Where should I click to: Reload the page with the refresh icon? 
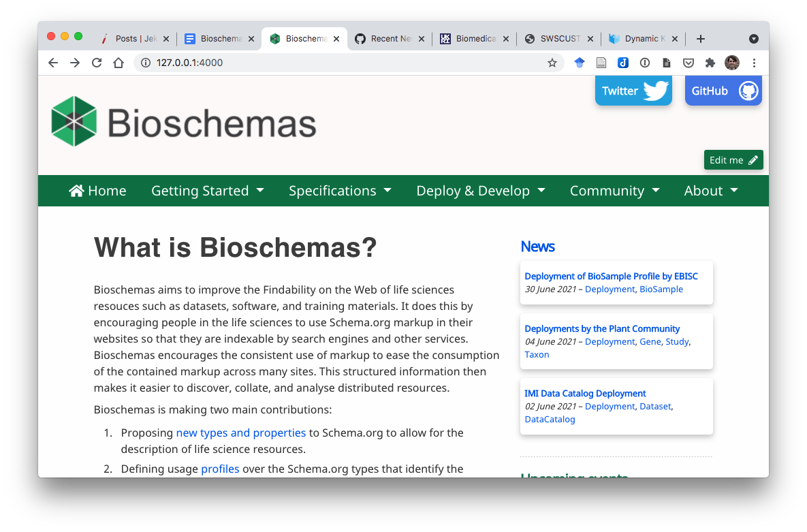(97, 62)
